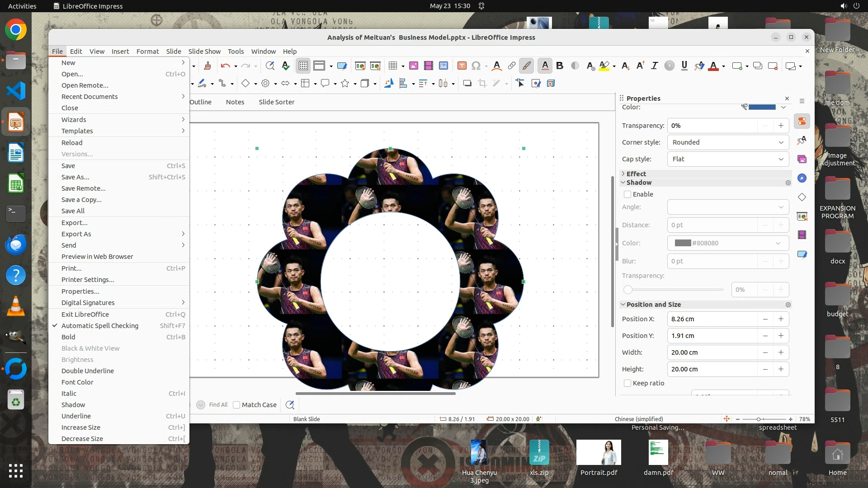The image size is (868, 488).
Task: Open the Cap style dropdown
Action: (x=728, y=159)
